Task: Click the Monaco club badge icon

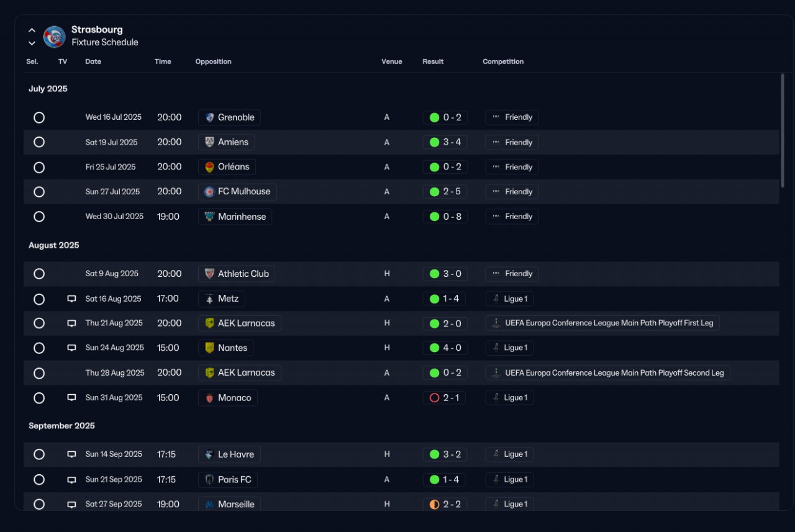Action: point(210,398)
